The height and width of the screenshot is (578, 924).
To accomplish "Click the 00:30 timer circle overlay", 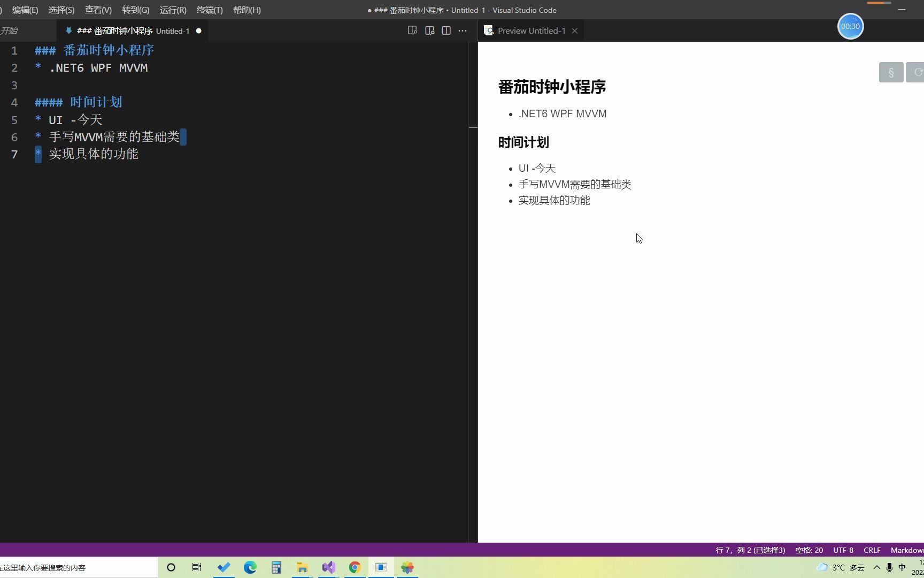I will pos(850,26).
